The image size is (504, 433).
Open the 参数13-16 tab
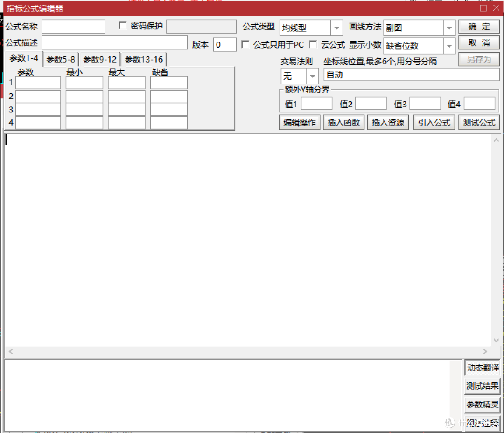pos(144,59)
